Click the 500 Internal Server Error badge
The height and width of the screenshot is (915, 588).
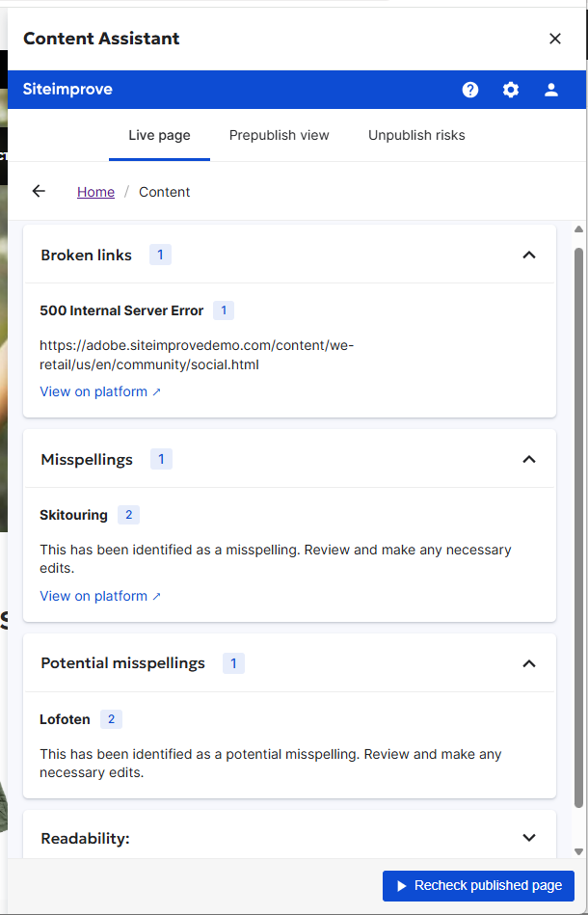pos(224,310)
